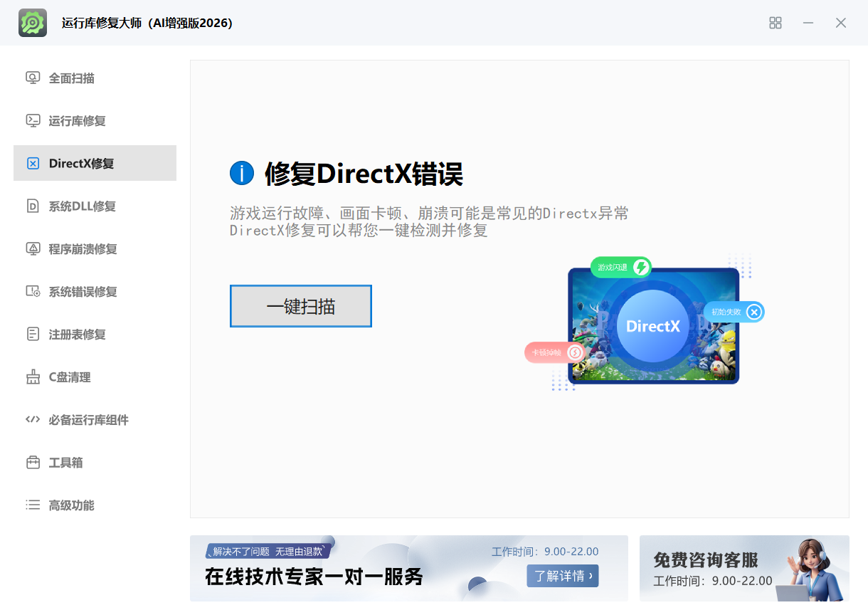Open the 必备运行库组件 menu entry
Screen dimensions: 868x615
[88, 420]
